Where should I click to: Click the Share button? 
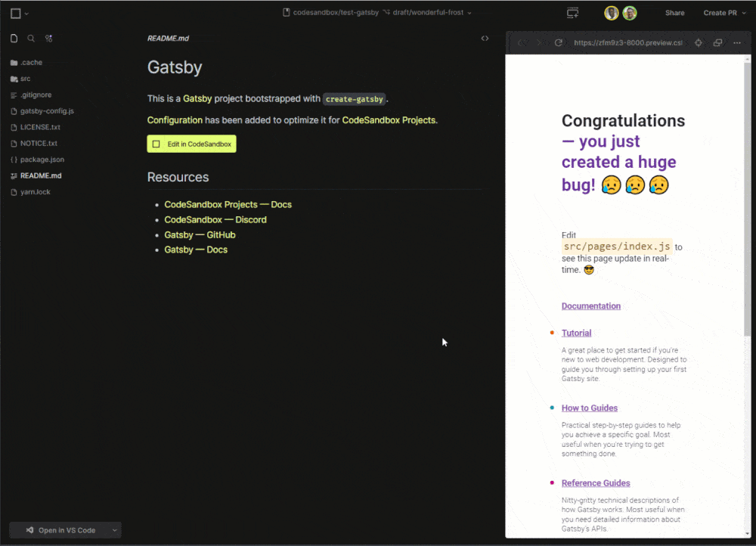click(x=674, y=12)
